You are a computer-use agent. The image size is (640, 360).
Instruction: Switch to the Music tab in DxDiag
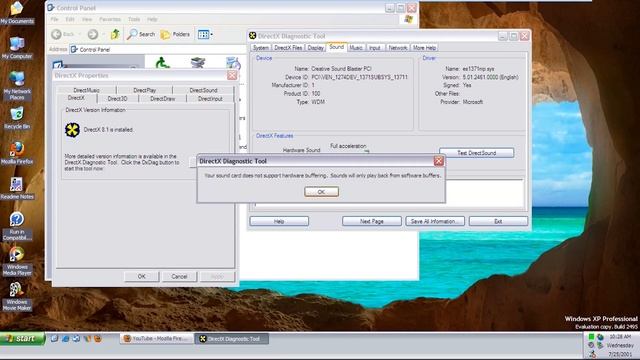[356, 48]
